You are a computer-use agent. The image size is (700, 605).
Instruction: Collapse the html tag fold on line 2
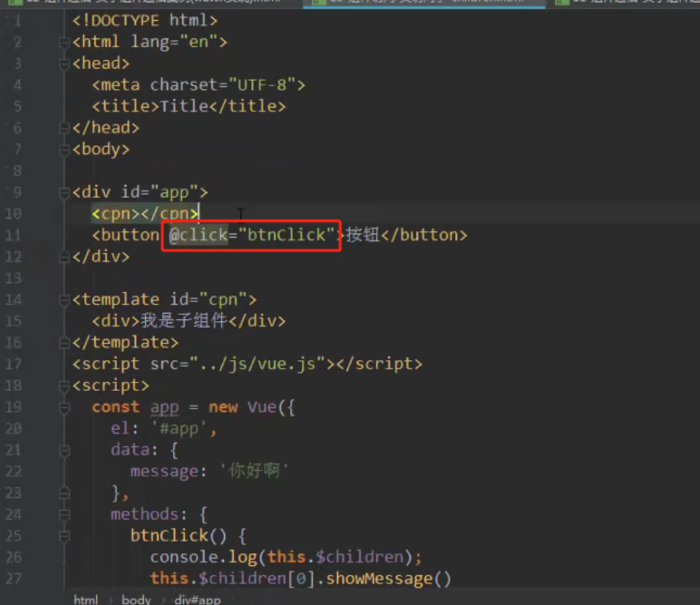(64, 43)
